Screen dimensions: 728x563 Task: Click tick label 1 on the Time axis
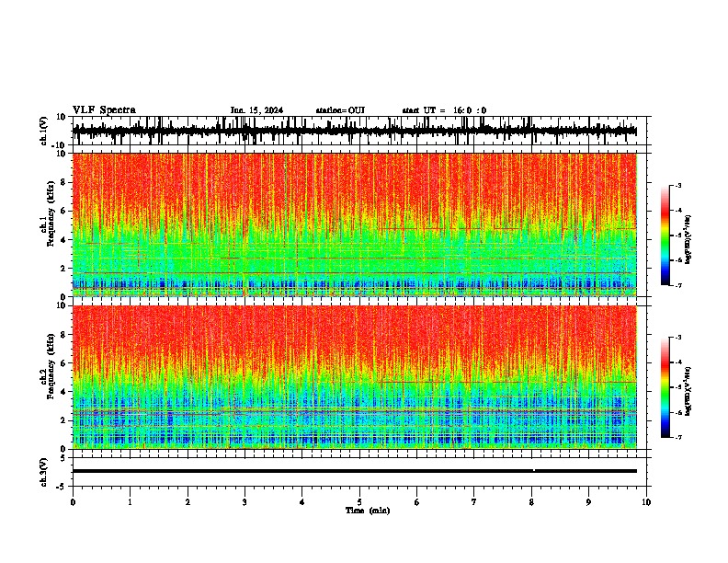click(x=130, y=502)
